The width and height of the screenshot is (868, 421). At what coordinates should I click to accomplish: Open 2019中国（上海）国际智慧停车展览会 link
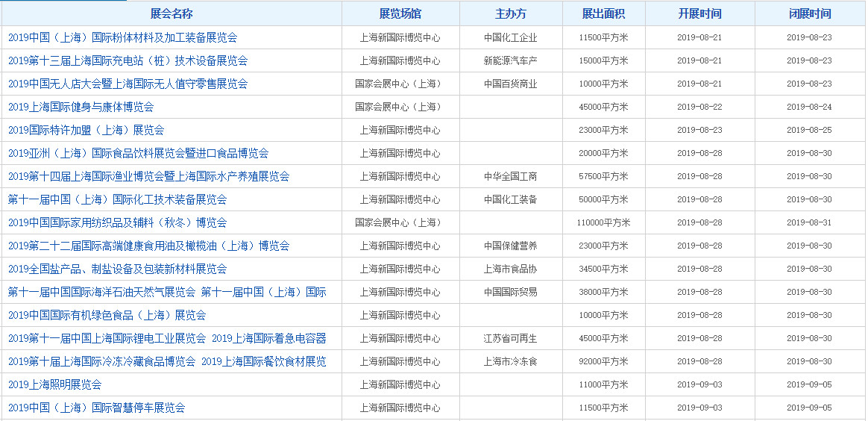point(96,408)
